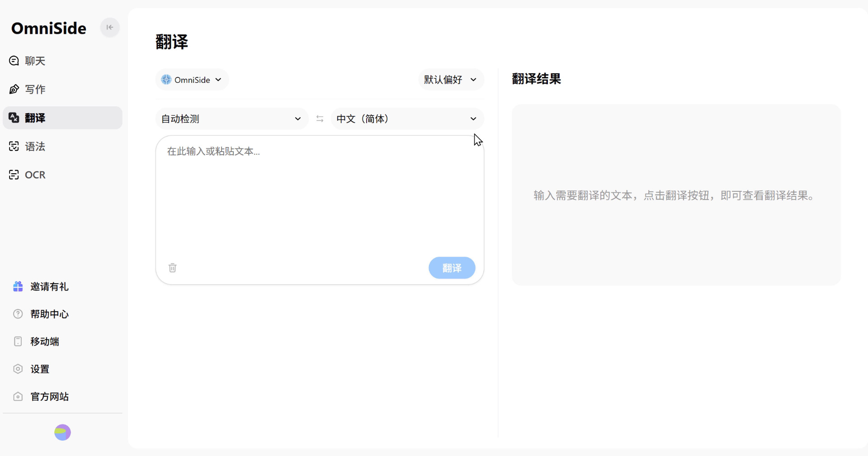The width and height of the screenshot is (868, 456).
Task: Click the swap languages arrows icon
Action: click(320, 119)
